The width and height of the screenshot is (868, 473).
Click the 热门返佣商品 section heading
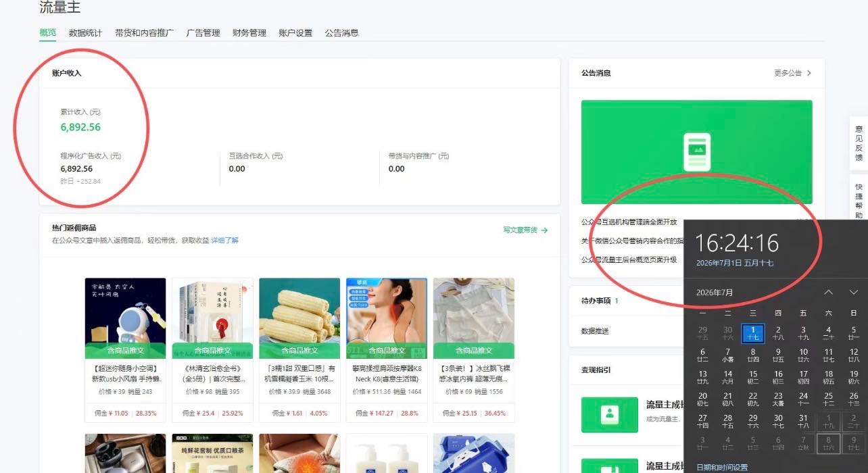pos(74,228)
